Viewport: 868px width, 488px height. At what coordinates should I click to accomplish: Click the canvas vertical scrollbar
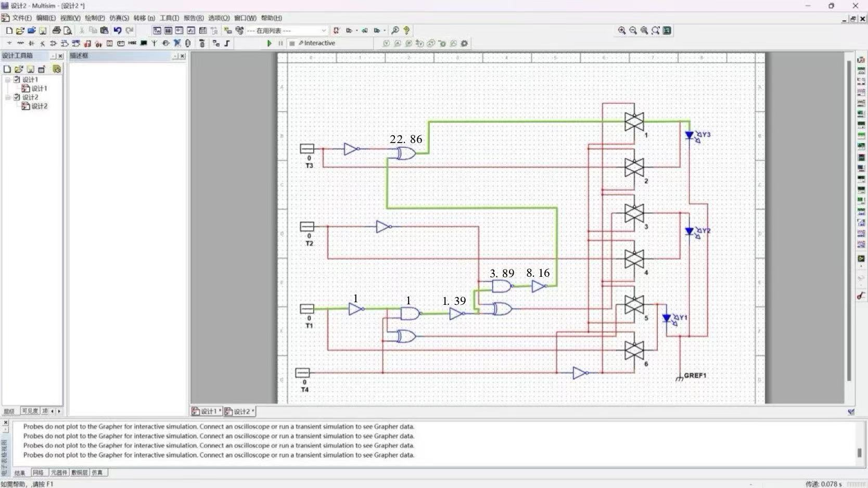[849, 221]
